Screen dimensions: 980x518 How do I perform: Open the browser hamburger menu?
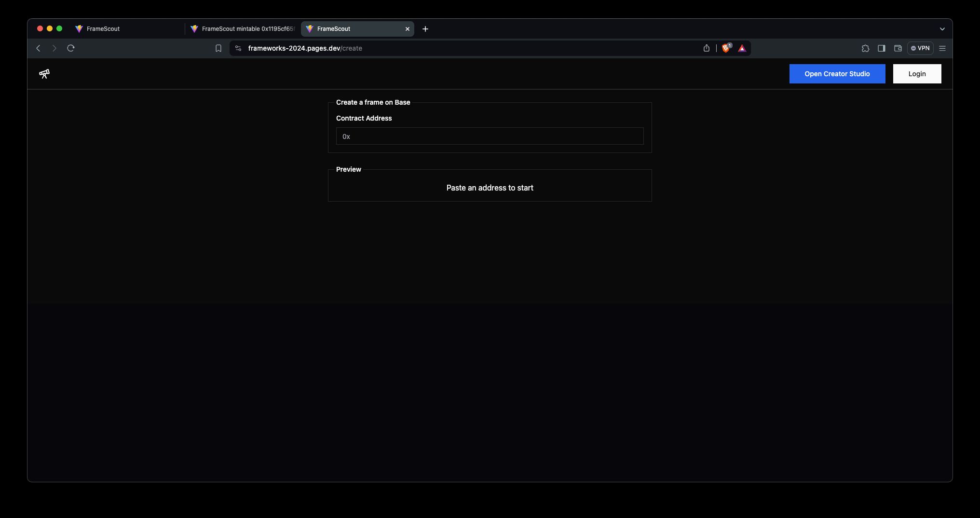(942, 48)
